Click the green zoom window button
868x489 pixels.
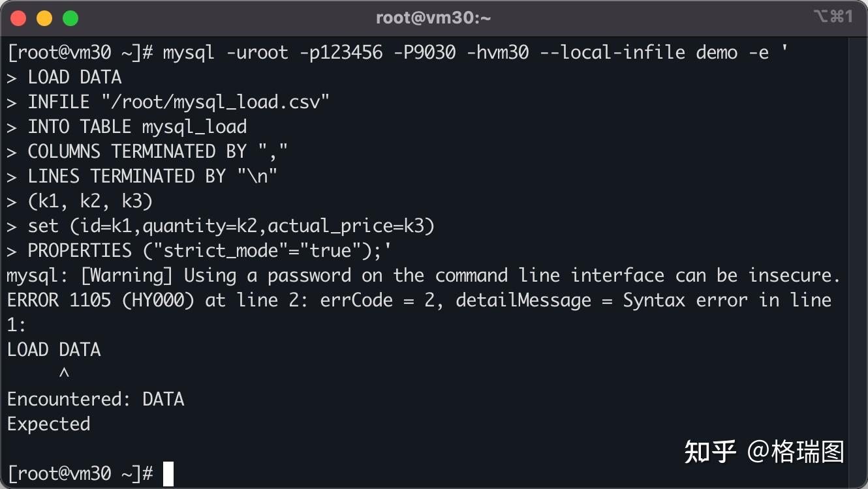click(70, 18)
